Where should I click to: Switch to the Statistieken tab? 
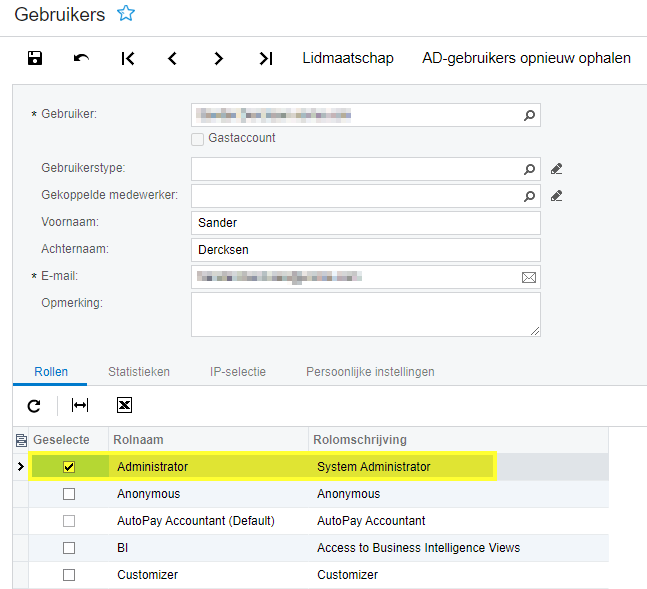139,372
